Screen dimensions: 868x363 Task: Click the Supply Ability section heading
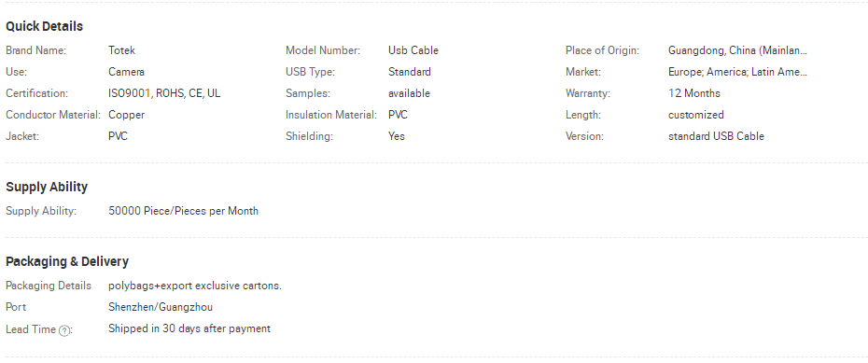pyautogui.click(x=47, y=187)
